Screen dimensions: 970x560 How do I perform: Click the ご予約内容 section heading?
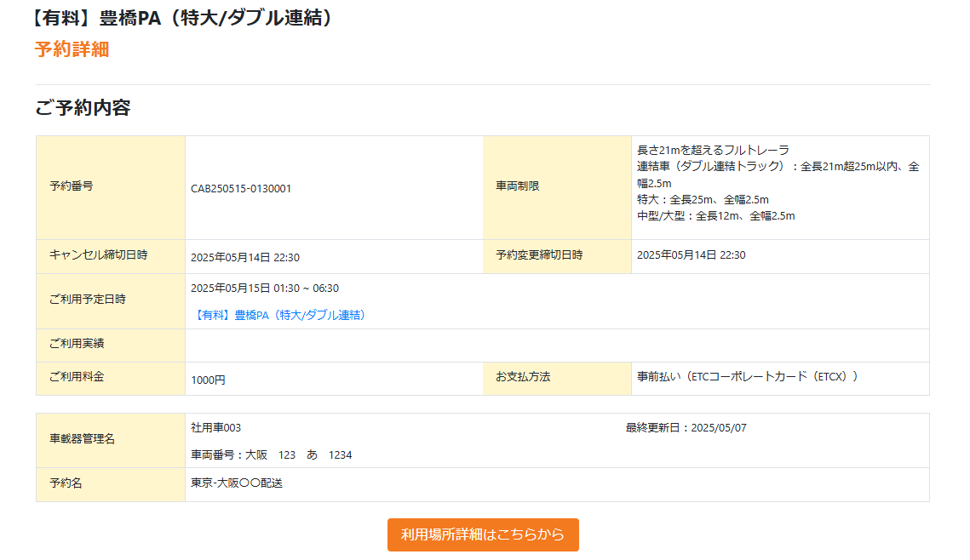coord(83,108)
